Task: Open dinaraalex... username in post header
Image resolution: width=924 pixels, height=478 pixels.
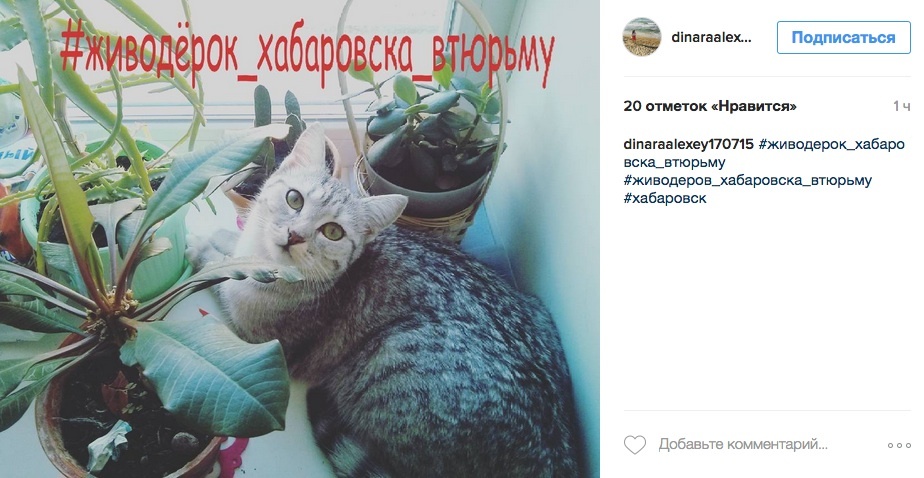Action: tap(711, 38)
